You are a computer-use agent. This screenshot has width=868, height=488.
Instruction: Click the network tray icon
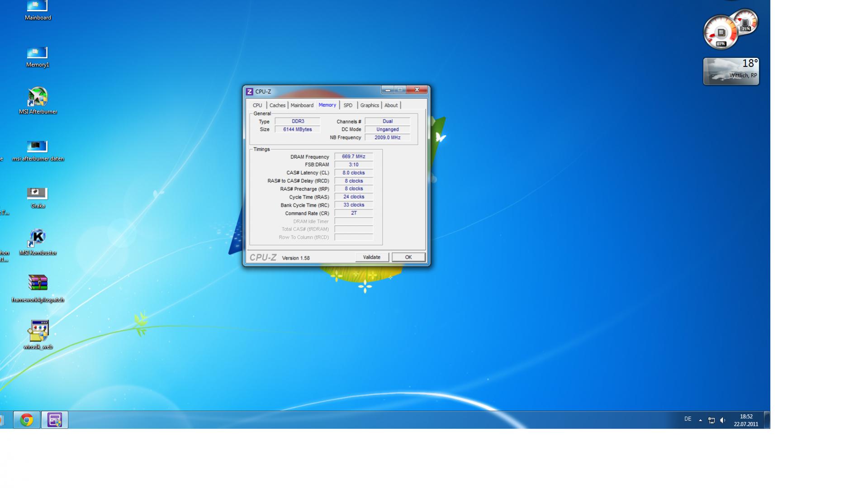pos(711,420)
